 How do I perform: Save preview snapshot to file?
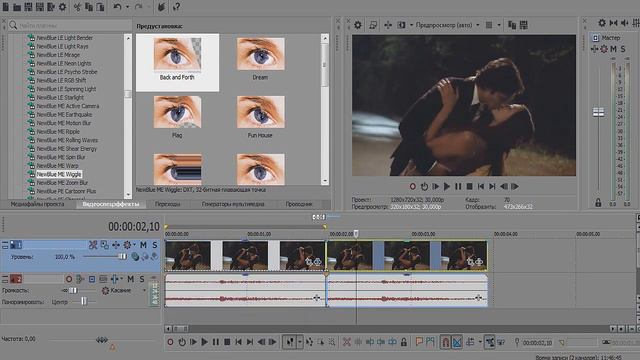pos(524,25)
